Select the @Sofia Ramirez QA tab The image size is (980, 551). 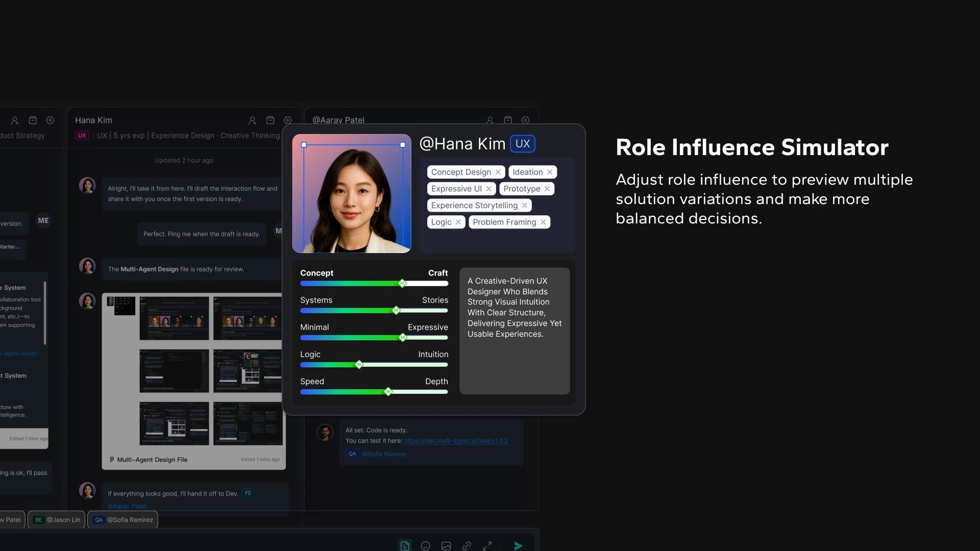click(x=123, y=520)
